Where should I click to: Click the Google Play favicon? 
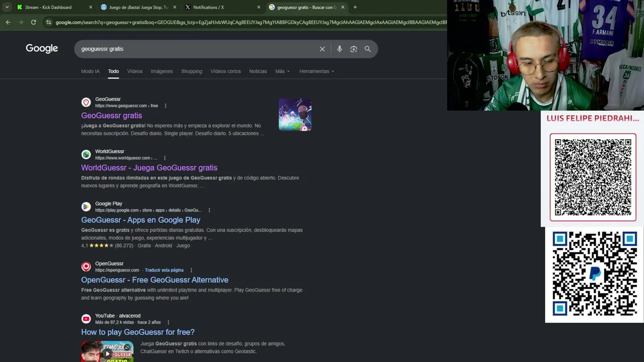click(86, 207)
